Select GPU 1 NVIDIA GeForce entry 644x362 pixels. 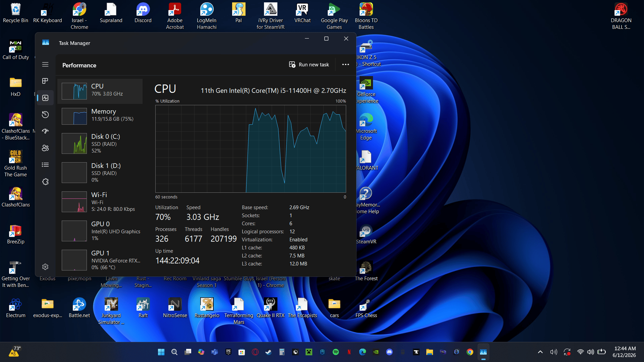(x=100, y=260)
